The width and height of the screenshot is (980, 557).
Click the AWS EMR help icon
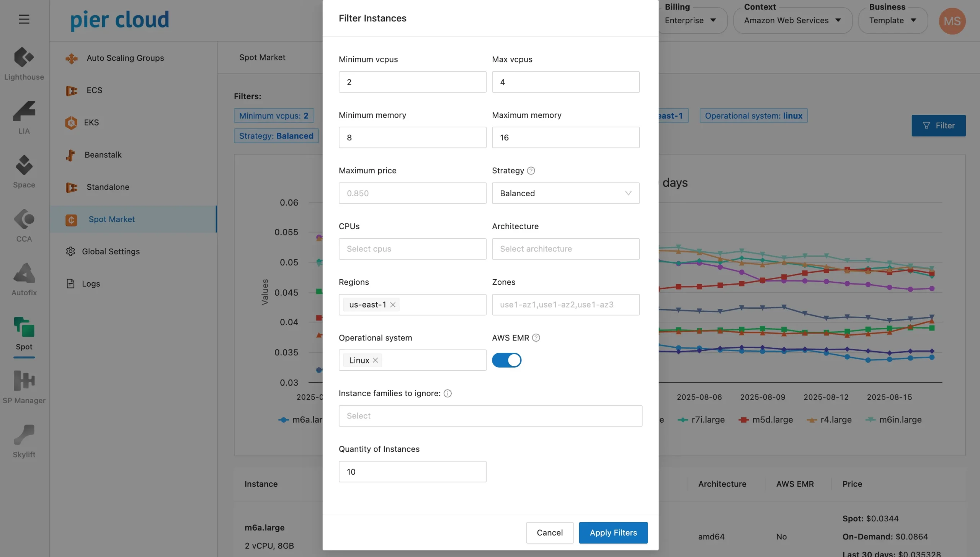536,338
